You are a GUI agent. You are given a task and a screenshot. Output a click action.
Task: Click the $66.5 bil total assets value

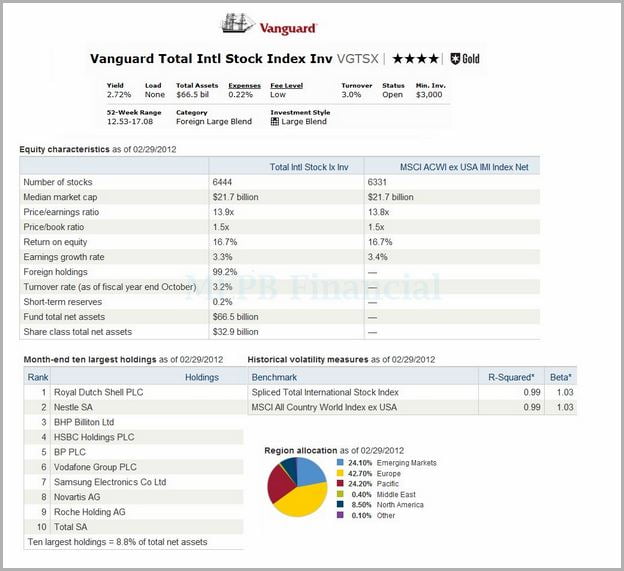(192, 95)
